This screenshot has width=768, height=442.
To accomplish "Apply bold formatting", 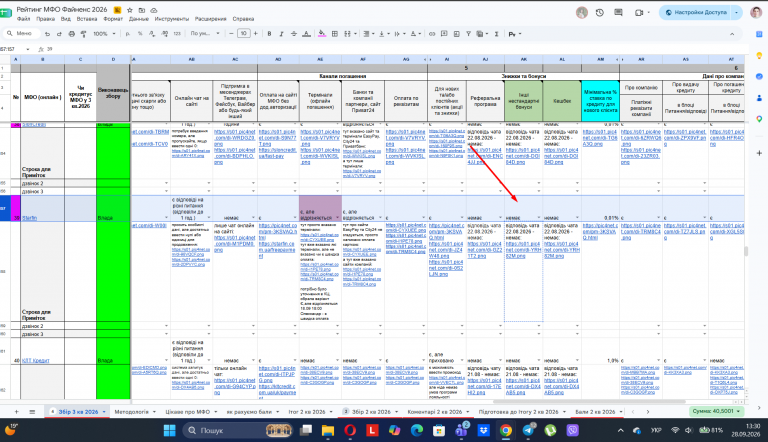I will pyautogui.click(x=269, y=34).
